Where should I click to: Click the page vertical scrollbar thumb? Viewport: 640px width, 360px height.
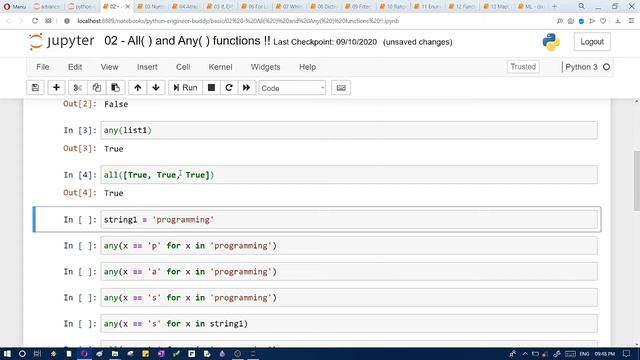pyautogui.click(x=636, y=181)
